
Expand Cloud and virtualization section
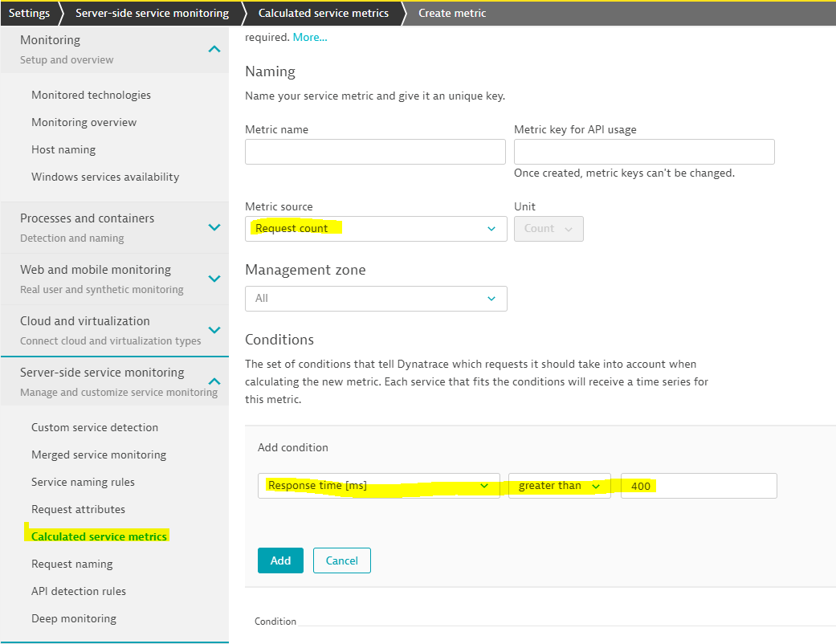214,330
